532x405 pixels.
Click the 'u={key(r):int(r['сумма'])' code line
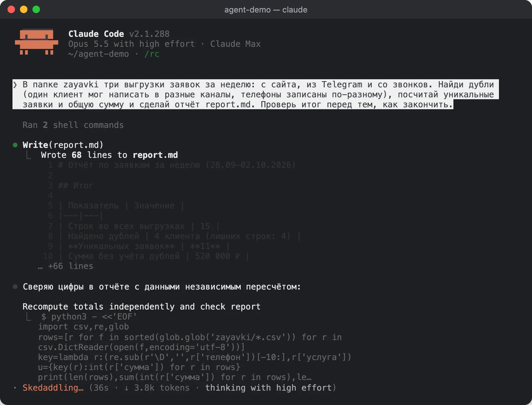point(139,367)
